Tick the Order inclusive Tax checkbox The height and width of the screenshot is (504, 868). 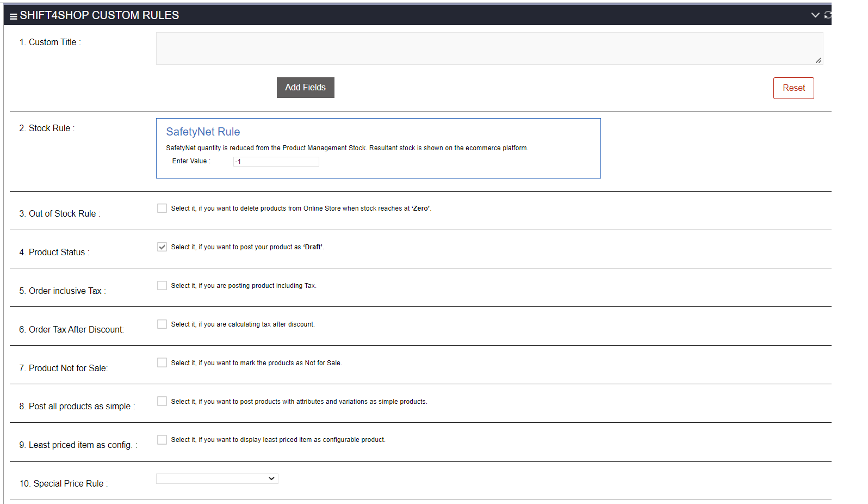pyautogui.click(x=162, y=286)
